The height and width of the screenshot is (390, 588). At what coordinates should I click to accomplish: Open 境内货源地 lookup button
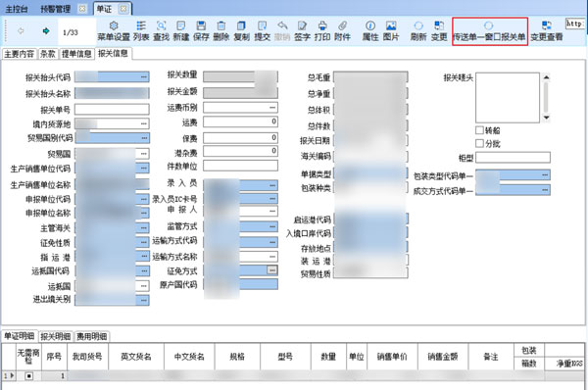144,123
